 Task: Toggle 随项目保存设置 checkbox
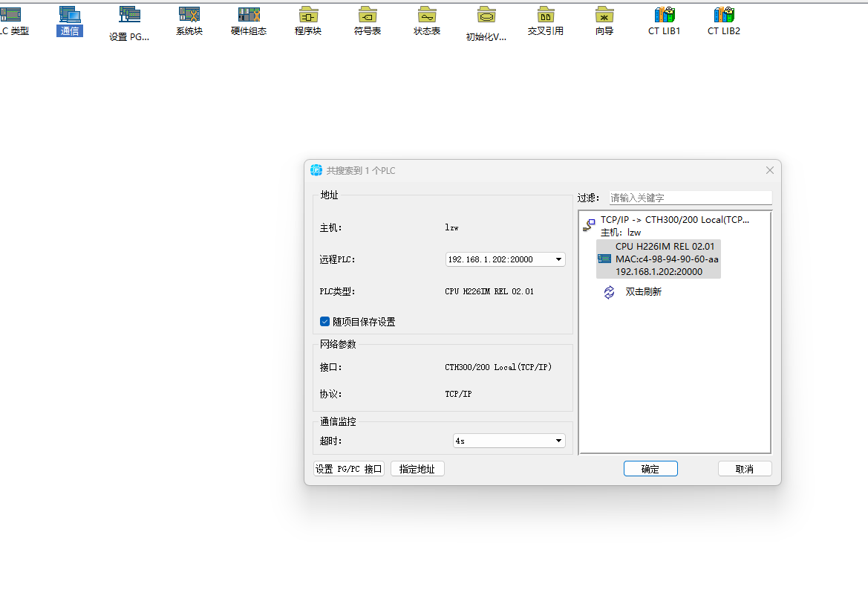pos(325,322)
